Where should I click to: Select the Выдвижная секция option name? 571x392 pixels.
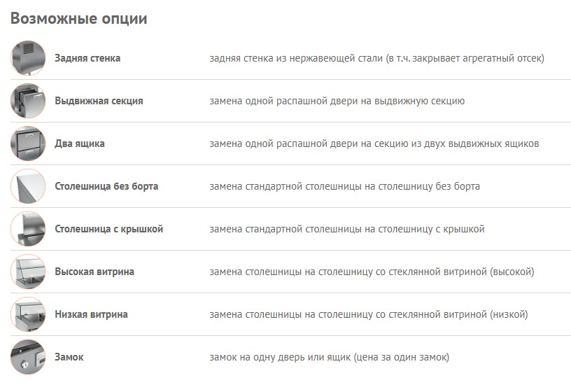99,101
